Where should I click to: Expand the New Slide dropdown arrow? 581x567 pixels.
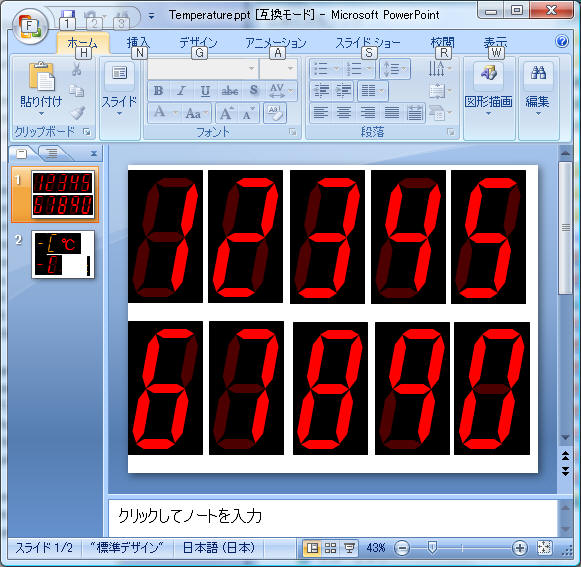pyautogui.click(x=119, y=114)
